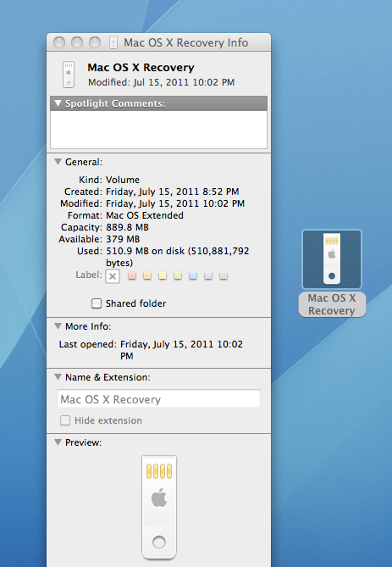Click the Available value 379 MB
392x567 pixels.
pos(123,239)
